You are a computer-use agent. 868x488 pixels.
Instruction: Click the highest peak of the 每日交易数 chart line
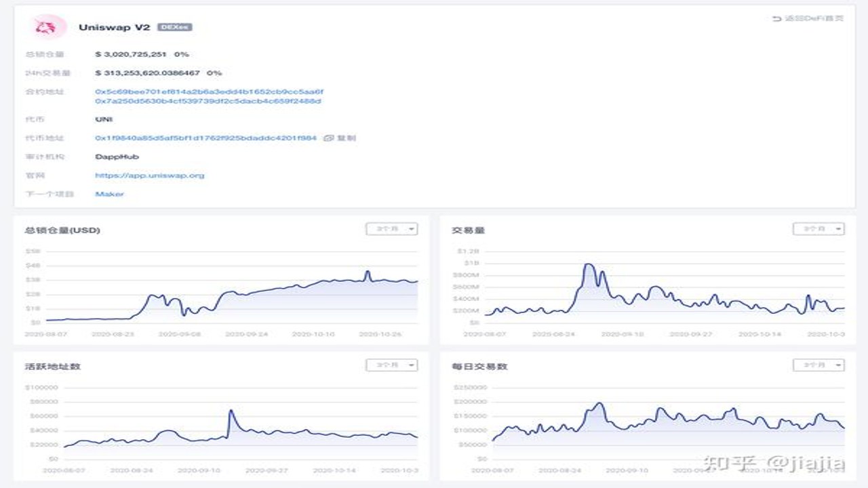pyautogui.click(x=599, y=403)
